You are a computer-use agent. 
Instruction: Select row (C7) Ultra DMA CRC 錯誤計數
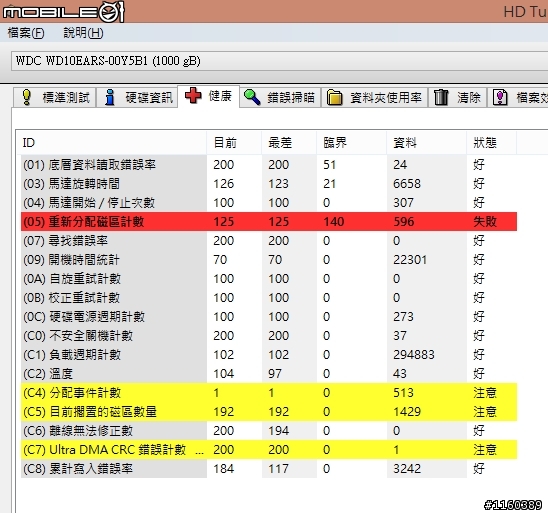(269, 450)
